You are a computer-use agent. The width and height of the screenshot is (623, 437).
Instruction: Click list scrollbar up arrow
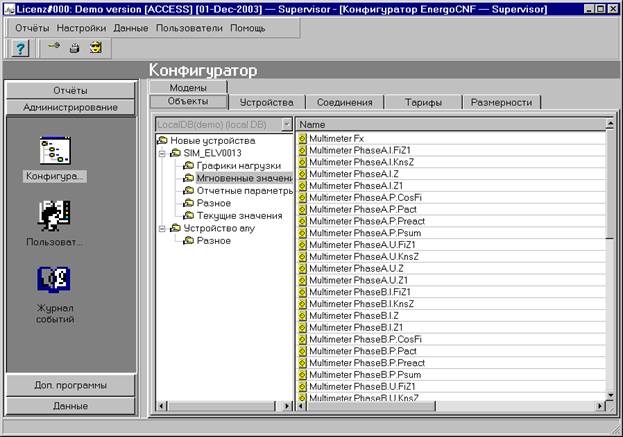[x=610, y=124]
